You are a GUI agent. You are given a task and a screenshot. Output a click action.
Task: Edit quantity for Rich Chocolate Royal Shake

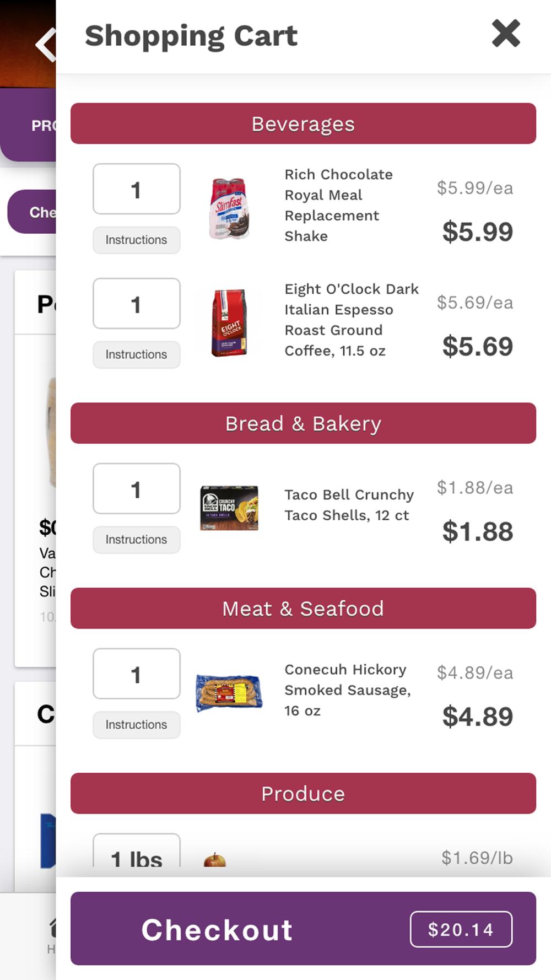click(137, 189)
